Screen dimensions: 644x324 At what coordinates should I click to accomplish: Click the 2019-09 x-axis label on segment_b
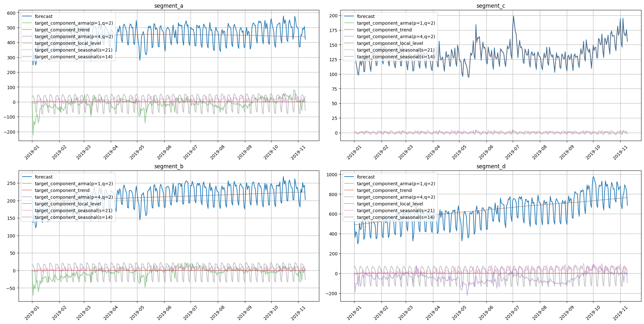245,312
